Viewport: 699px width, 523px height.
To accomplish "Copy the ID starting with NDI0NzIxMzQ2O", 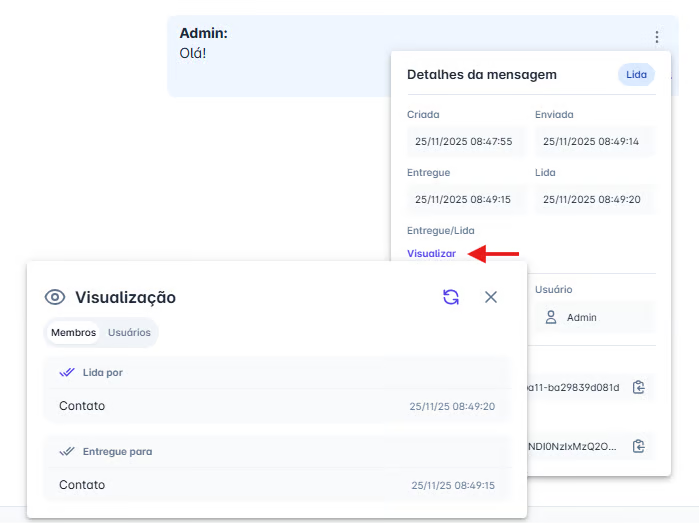I will 639,446.
